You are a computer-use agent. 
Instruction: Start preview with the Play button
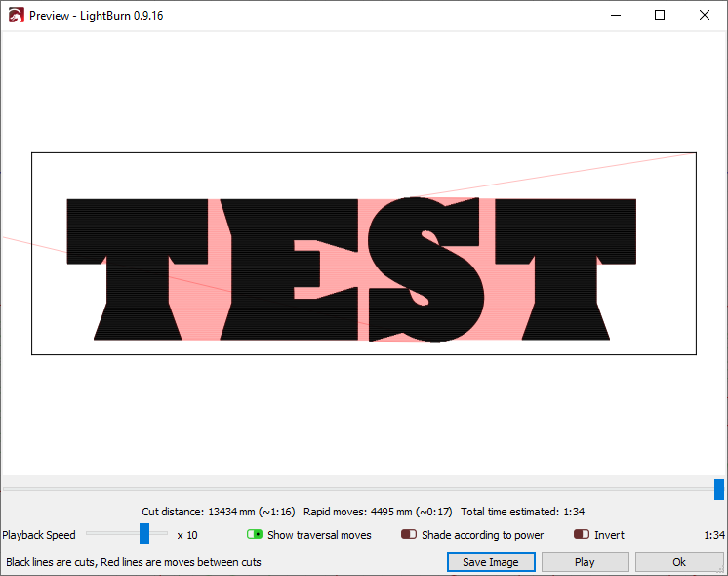point(585,562)
